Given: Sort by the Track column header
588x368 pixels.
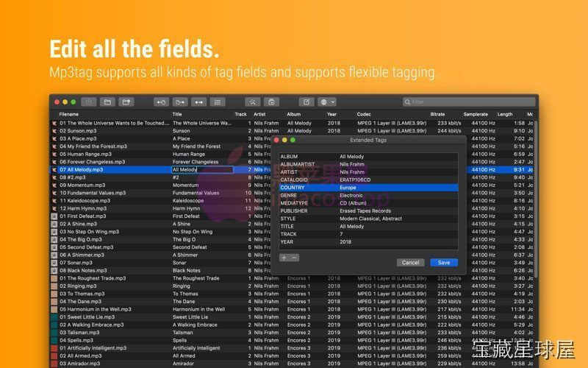Looking at the screenshot, I should [241, 114].
